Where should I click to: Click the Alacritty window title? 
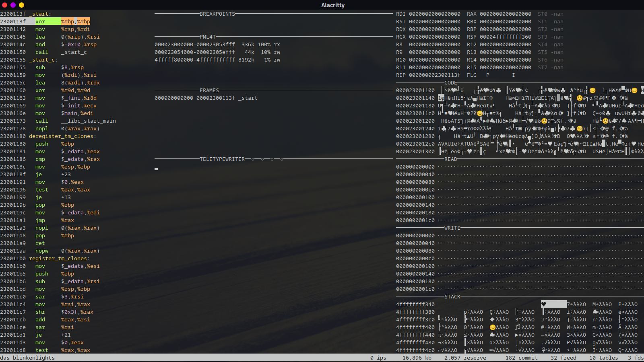333,5
